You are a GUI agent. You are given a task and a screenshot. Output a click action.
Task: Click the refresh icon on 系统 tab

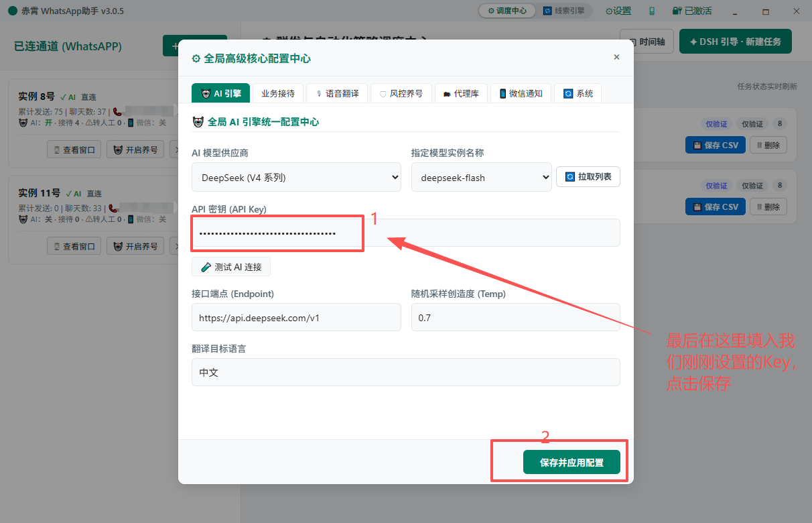(568, 93)
